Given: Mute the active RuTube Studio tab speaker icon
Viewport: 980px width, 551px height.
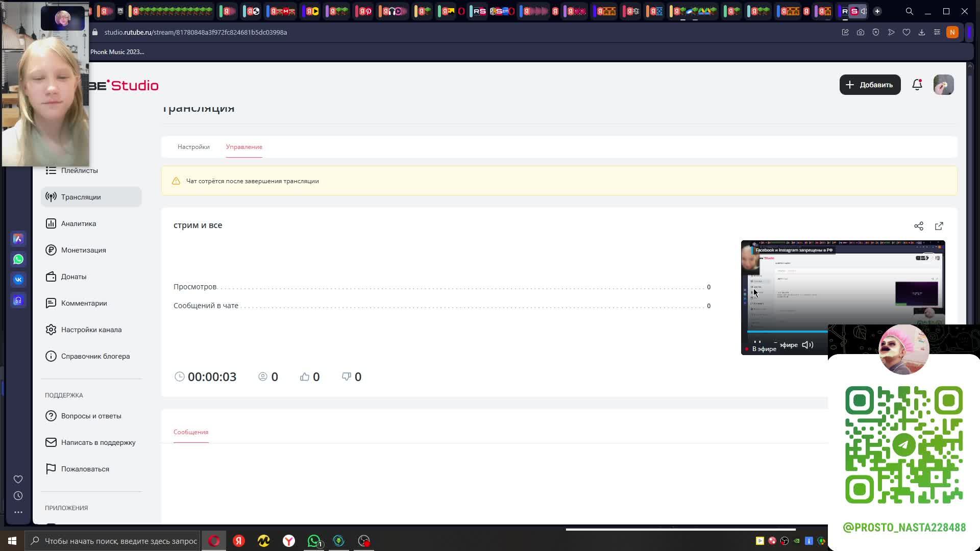Looking at the screenshot, I should pyautogui.click(x=864, y=11).
